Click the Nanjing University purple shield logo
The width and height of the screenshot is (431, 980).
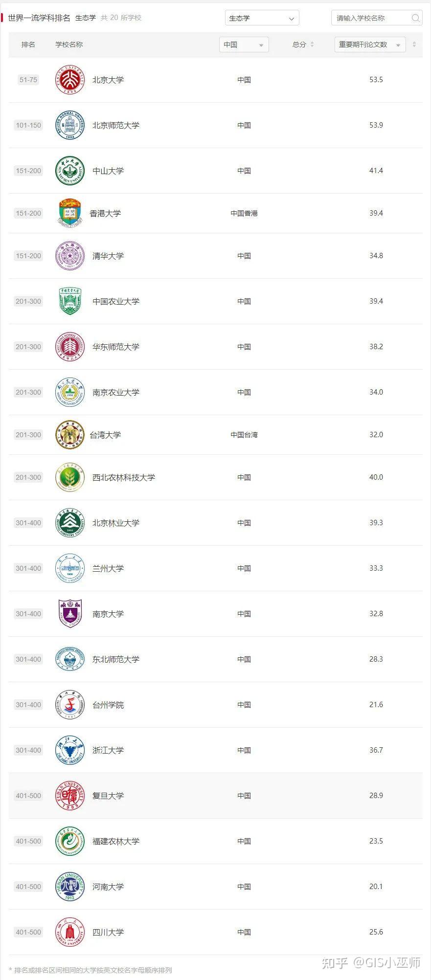click(70, 614)
